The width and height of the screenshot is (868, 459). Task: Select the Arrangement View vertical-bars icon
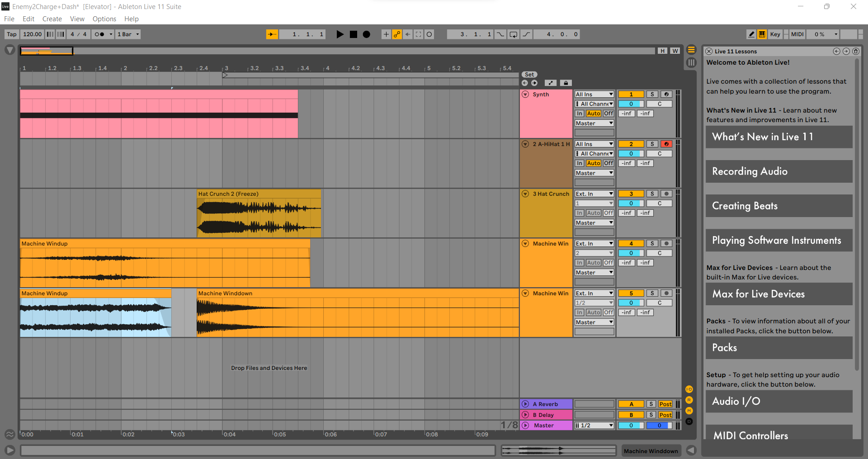691,62
